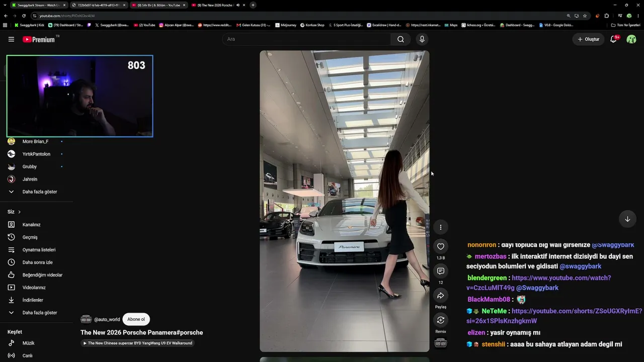Open the account avatar menu
644x362 pixels.
(x=631, y=39)
